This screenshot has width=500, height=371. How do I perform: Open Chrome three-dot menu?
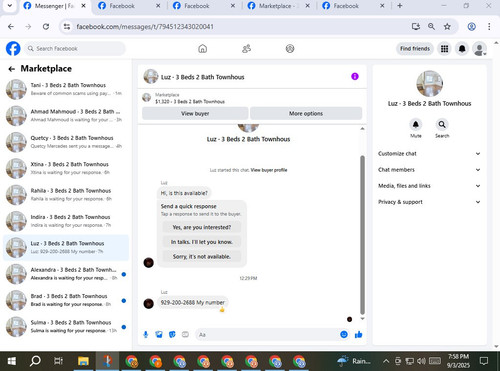pyautogui.click(x=489, y=27)
